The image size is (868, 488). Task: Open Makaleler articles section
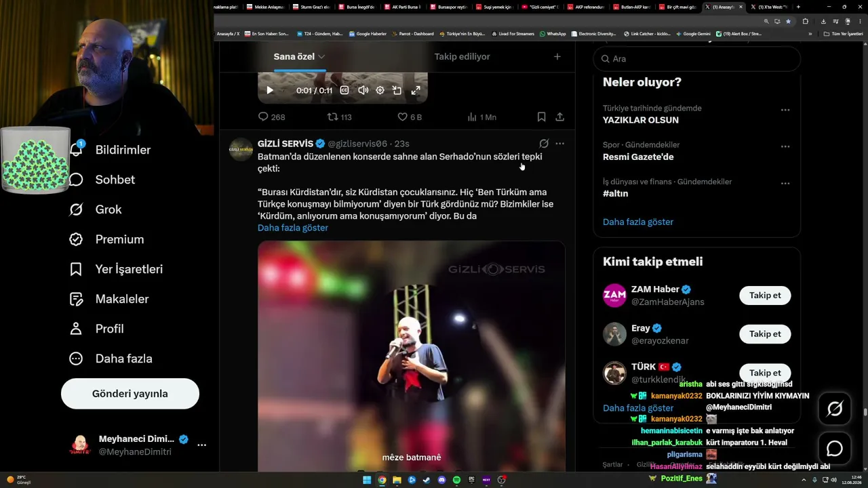tap(108, 299)
